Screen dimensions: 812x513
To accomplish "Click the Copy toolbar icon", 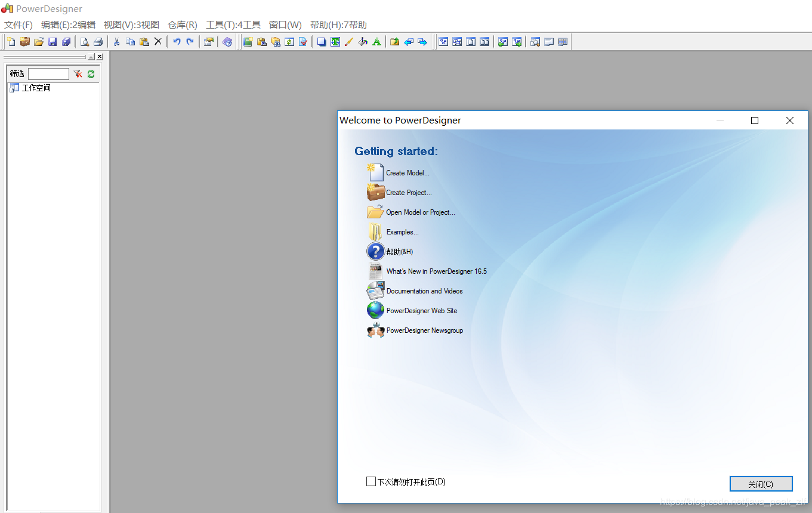I will 131,42.
